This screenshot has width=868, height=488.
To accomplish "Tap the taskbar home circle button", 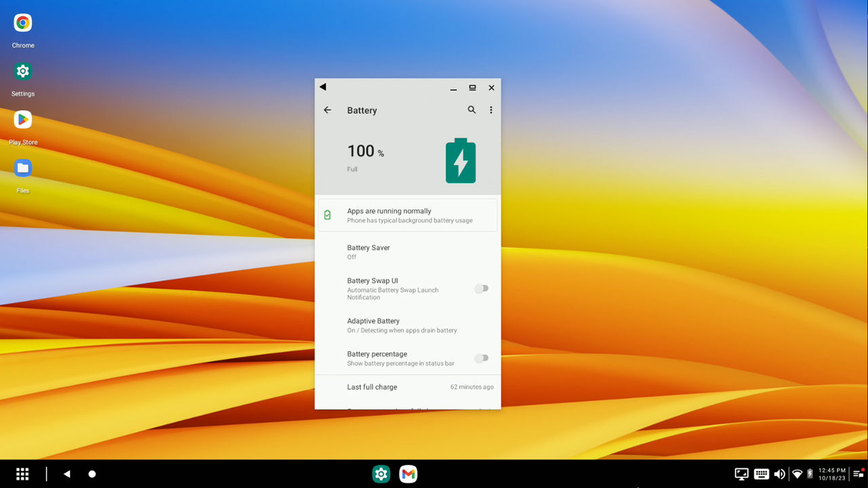I will (x=92, y=474).
